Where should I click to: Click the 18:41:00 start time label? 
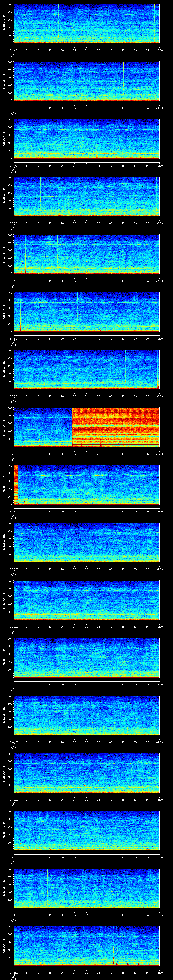(13, 742)
